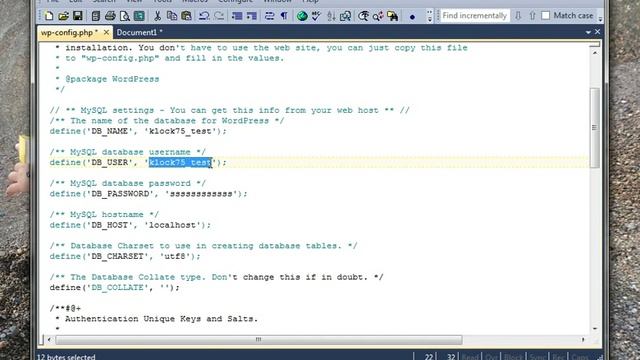Click the magnifier-with-documents icon after sort
Image resolution: width=640 pixels, height=360 pixels.
(345, 16)
